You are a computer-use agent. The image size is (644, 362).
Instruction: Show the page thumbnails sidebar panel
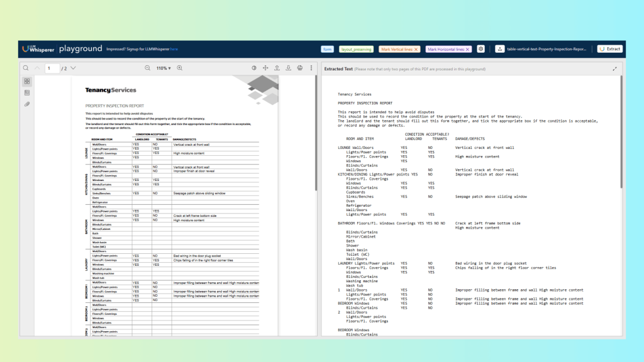point(27,82)
